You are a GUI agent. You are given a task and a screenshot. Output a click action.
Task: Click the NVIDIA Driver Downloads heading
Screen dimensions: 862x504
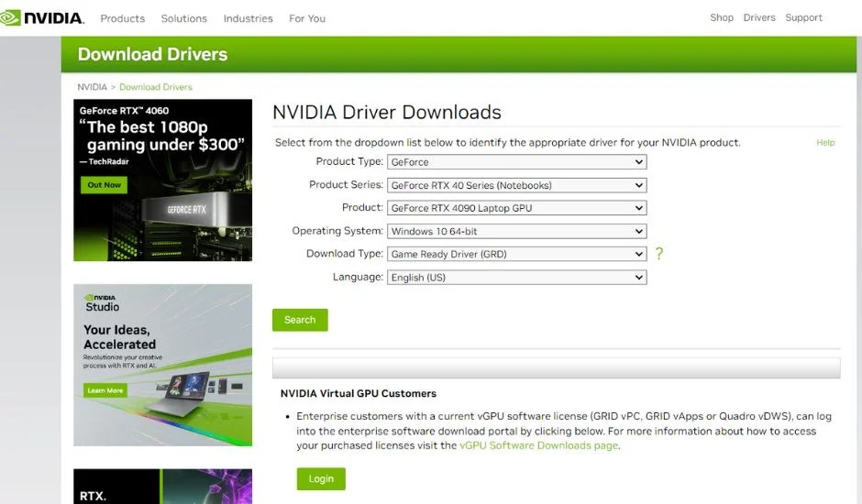point(387,112)
